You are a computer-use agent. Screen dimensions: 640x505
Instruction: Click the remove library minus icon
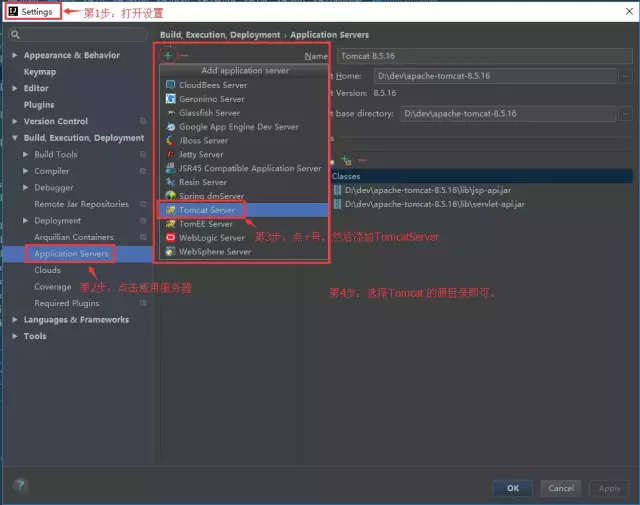362,160
